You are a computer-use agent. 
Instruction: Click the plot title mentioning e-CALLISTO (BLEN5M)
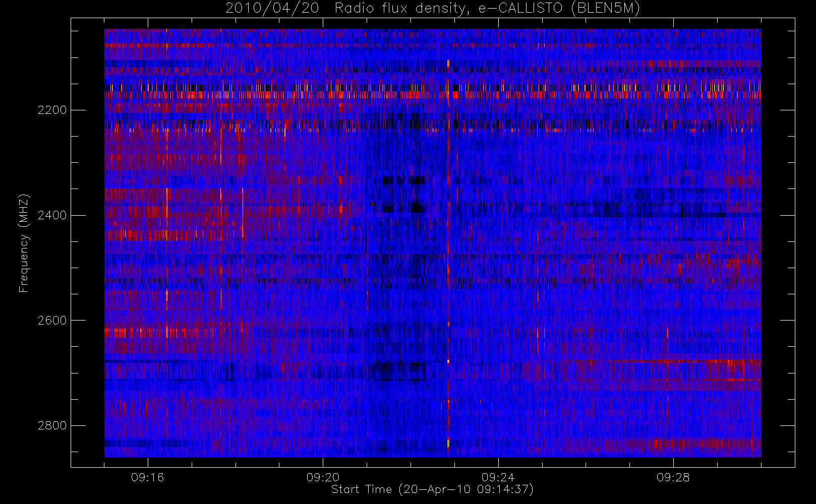coord(433,9)
